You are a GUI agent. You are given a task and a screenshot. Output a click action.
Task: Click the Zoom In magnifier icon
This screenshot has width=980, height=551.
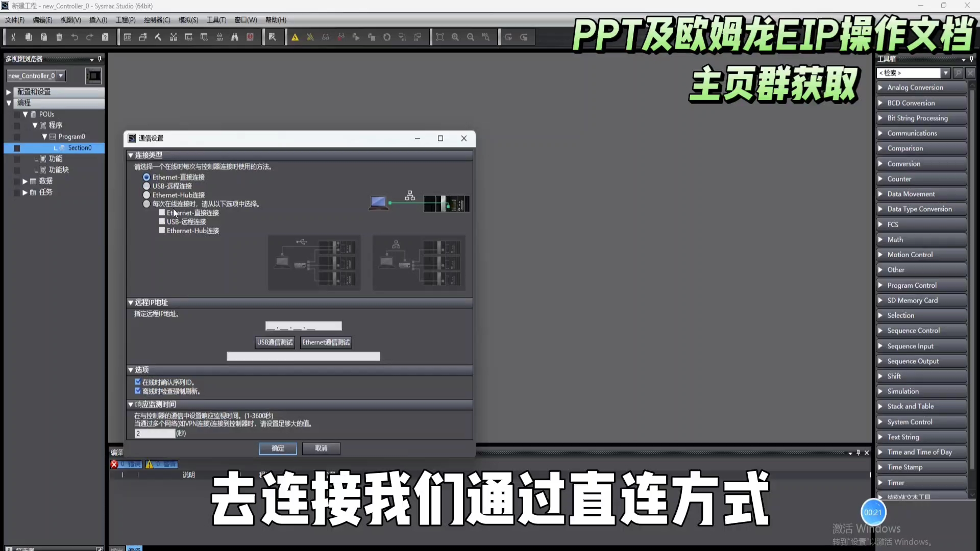[455, 37]
